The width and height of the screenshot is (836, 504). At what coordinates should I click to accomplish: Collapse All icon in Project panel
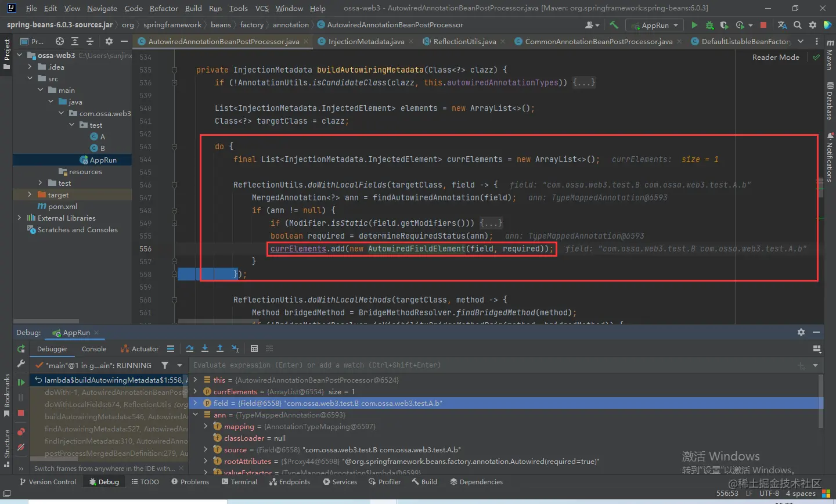[90, 41]
